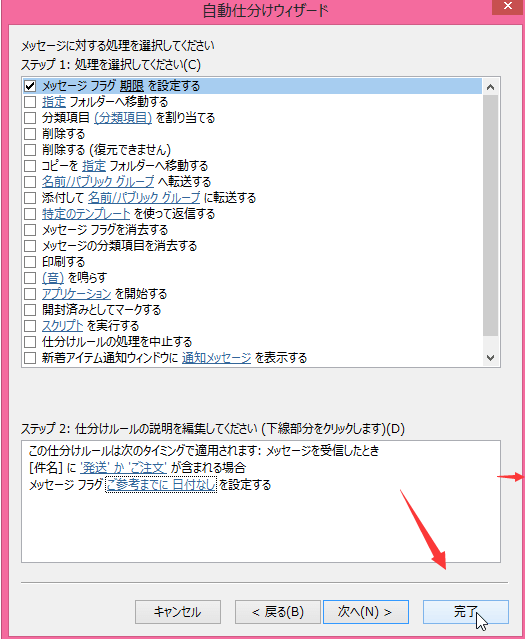525x639 pixels.
Task: Tick the 印刷する checkbox
Action: [x=30, y=262]
